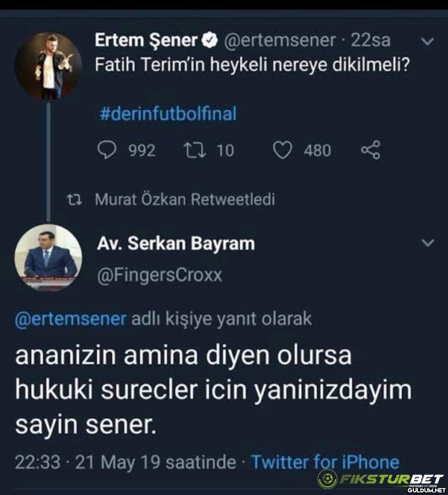Like the tweet via the heart icon
This screenshot has width=448, height=495.
click(x=283, y=151)
